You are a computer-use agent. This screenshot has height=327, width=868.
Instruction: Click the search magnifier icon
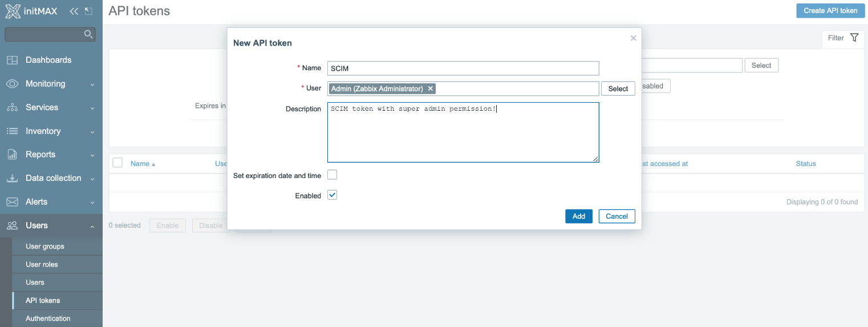coord(88,34)
